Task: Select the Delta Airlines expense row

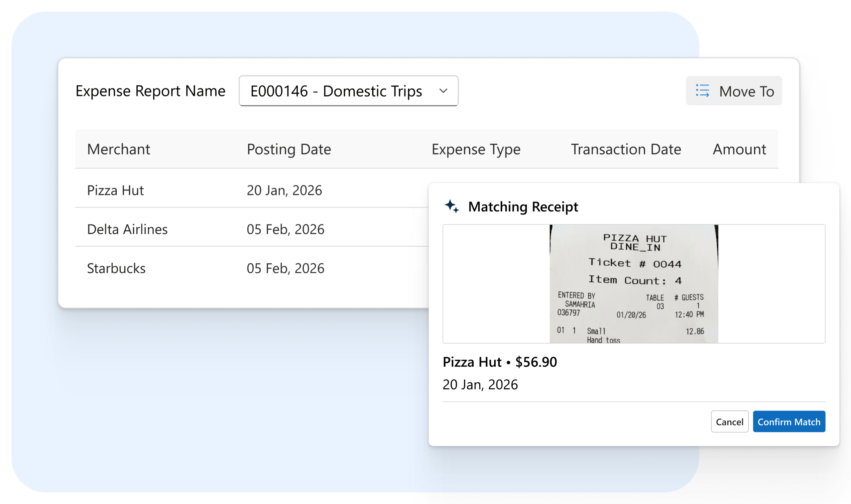Action: (x=127, y=229)
